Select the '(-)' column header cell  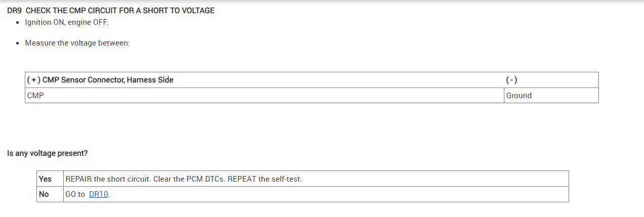[511, 80]
